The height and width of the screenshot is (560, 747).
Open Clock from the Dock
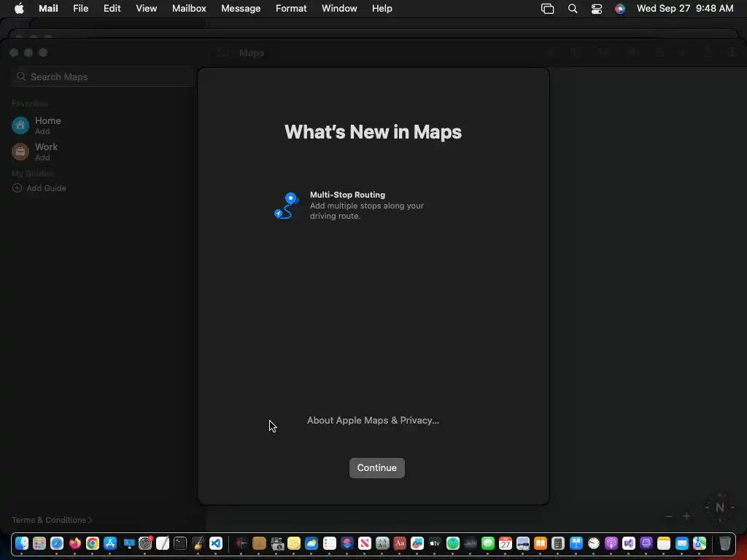point(594,543)
